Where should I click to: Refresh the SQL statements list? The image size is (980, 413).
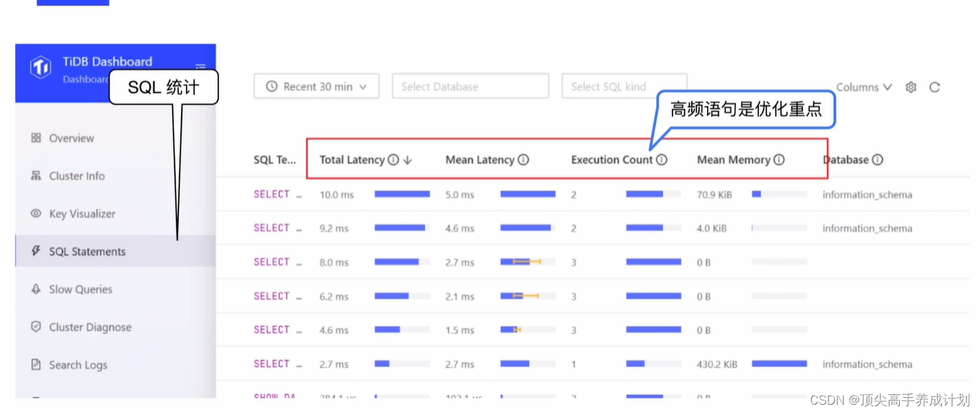click(x=934, y=86)
